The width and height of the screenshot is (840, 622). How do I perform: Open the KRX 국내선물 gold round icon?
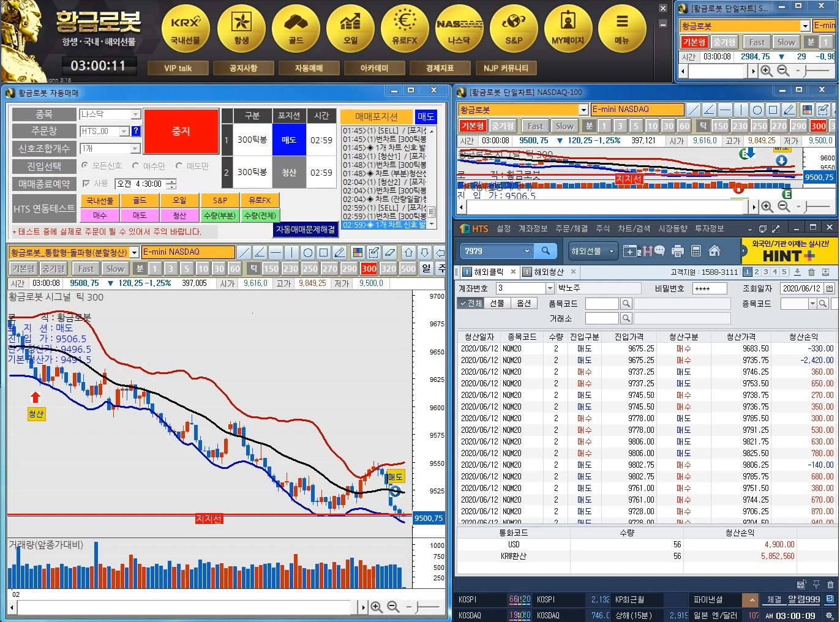coord(186,28)
